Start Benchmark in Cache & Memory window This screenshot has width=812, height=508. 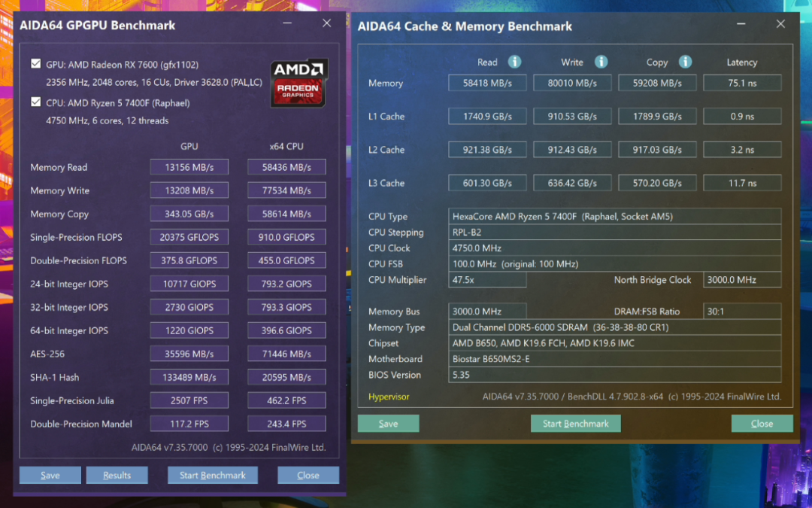coord(575,424)
